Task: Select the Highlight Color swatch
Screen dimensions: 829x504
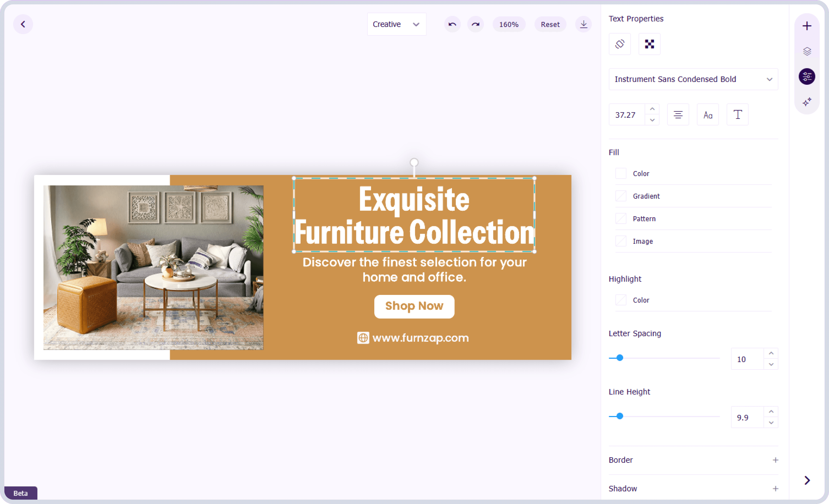Action: click(620, 300)
